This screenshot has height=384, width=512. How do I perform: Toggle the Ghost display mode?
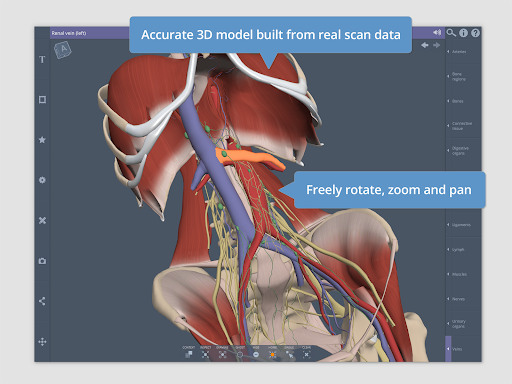click(x=240, y=353)
